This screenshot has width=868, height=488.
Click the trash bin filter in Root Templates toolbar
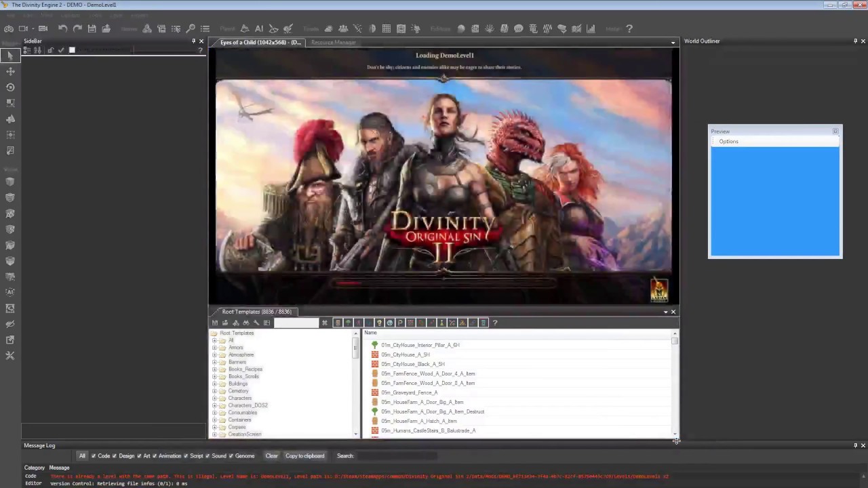pyautogui.click(x=484, y=323)
